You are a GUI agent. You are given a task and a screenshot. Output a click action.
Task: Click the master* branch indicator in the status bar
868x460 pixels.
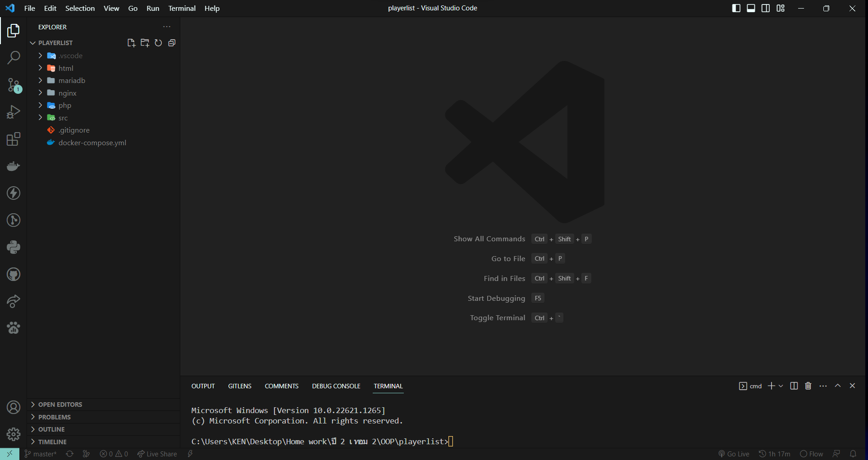41,454
